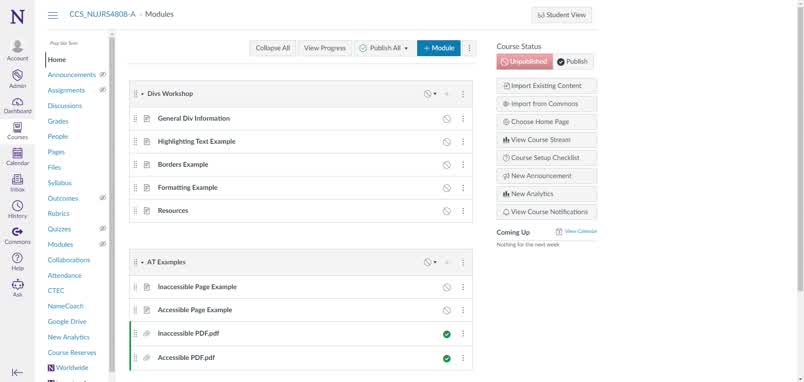This screenshot has height=382, width=804.
Task: Add a new module with +Module
Action: [x=439, y=48]
